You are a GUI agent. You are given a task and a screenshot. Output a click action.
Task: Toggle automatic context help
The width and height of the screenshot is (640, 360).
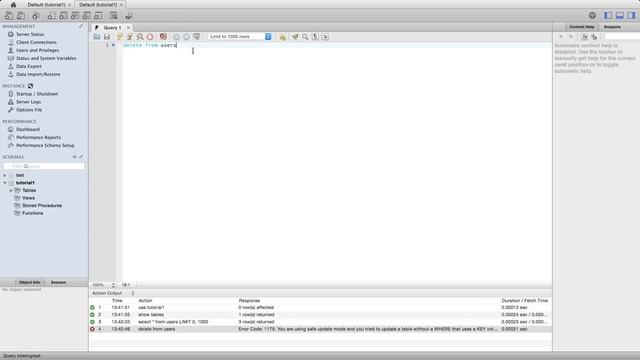pos(594,37)
